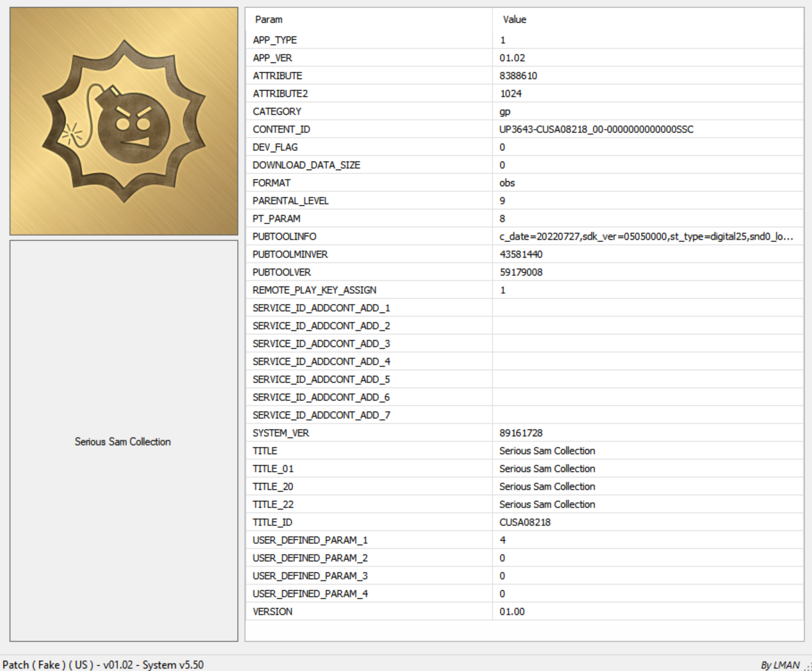
Task: Click the ATTRIBUTE value 8388610
Action: (518, 76)
